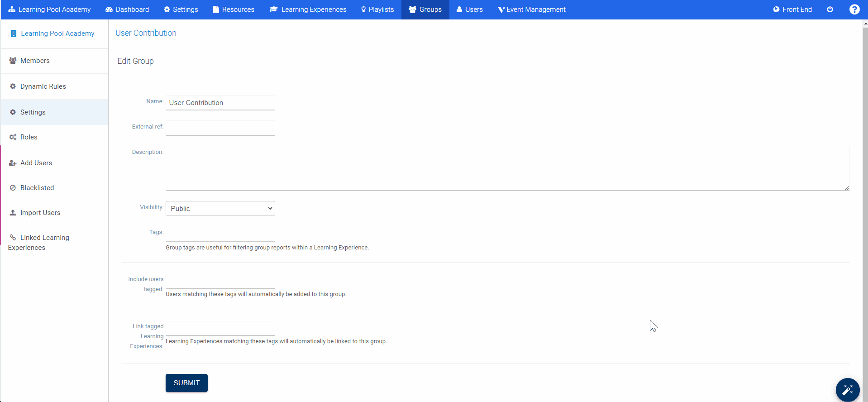Open Members in the sidebar

coord(35,61)
